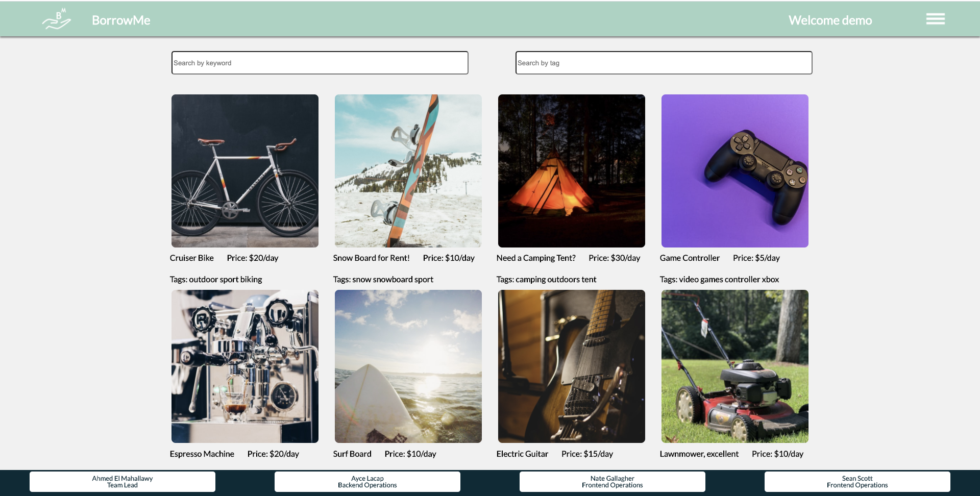Open the hamburger menu
This screenshot has width=980, height=496.
[x=935, y=19]
